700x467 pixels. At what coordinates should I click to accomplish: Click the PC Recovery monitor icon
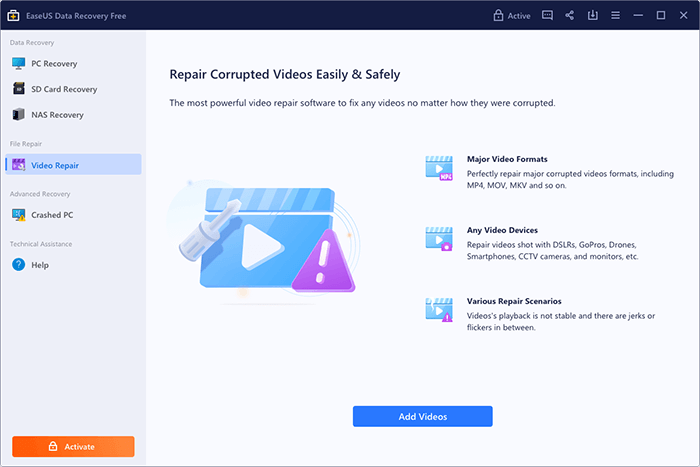click(19, 63)
